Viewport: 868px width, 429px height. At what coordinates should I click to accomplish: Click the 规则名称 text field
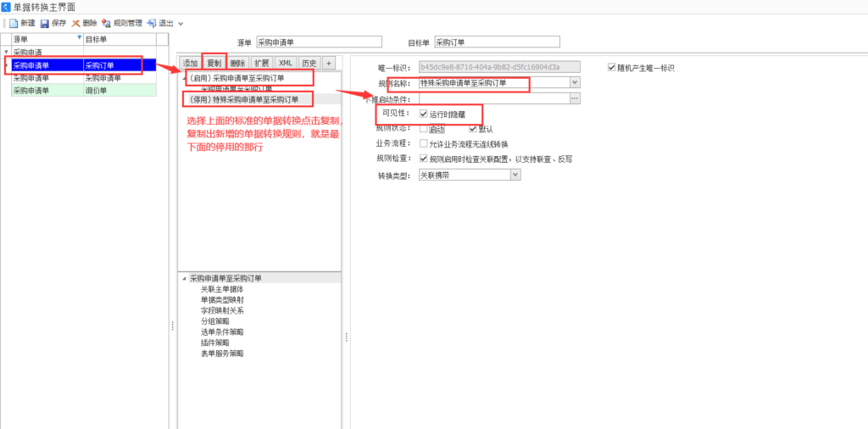click(x=494, y=83)
